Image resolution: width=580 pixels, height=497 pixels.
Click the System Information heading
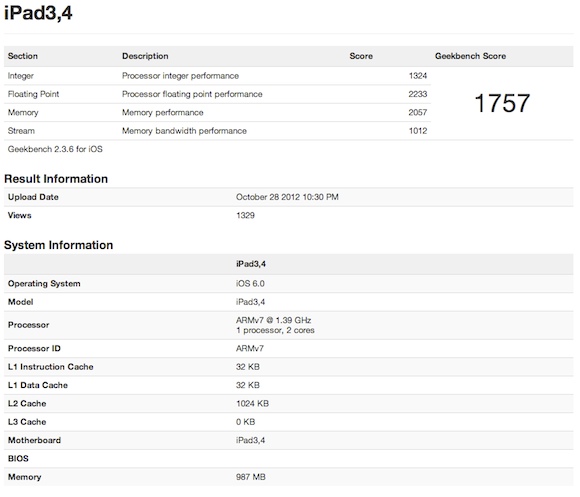(x=58, y=245)
